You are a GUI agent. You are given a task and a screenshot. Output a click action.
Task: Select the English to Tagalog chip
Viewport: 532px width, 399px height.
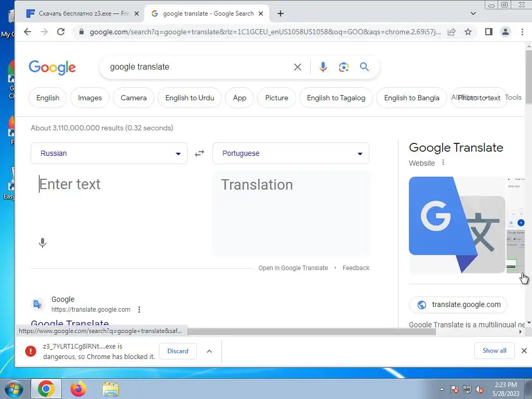coord(336,98)
